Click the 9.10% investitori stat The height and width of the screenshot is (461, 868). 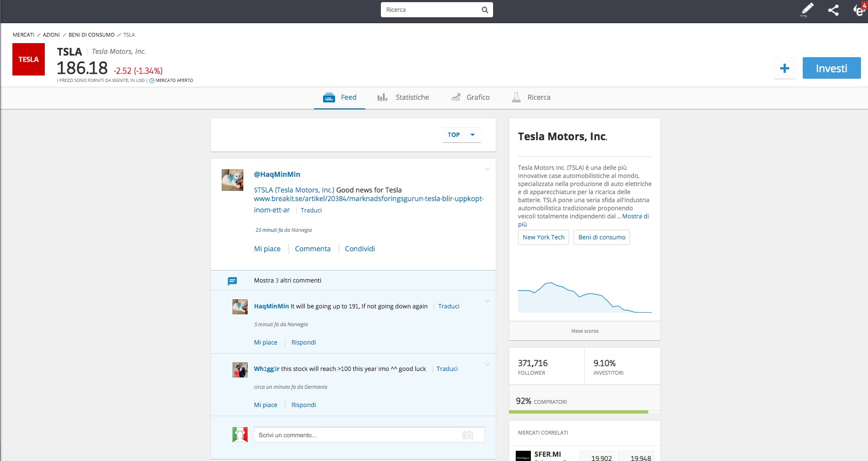(x=604, y=363)
